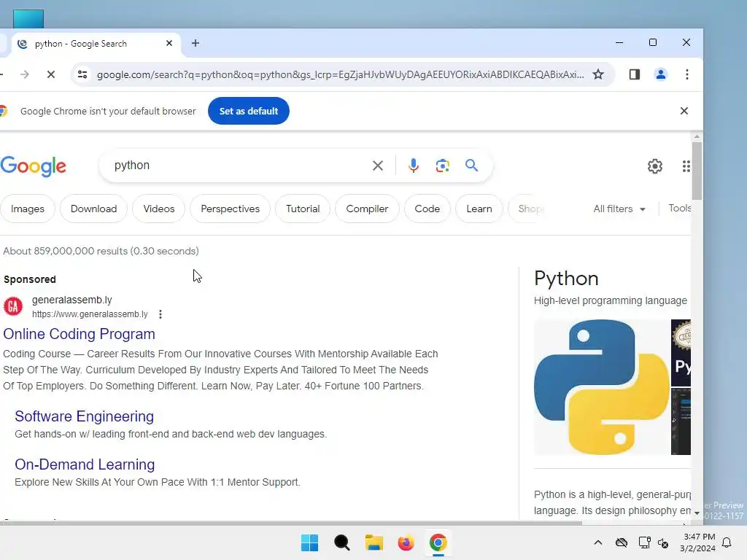Click the scrollbar down arrow
This screenshot has height=560, width=747.
(x=697, y=513)
